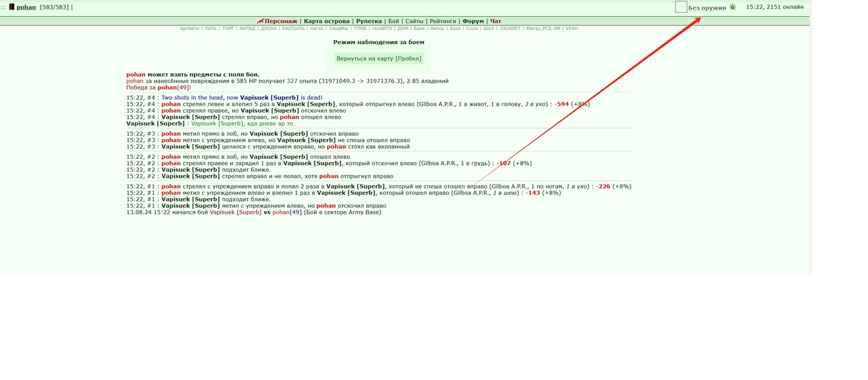Click pohan in 'может взять предметы' line
The width and height of the screenshot is (868, 380).
136,75
